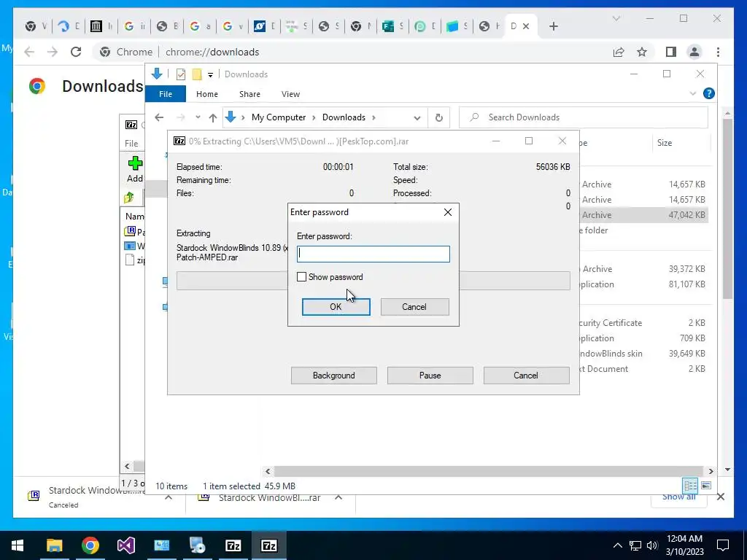This screenshot has width=747, height=560.
Task: Open the View ribbon tab in Explorer
Action: (x=290, y=94)
